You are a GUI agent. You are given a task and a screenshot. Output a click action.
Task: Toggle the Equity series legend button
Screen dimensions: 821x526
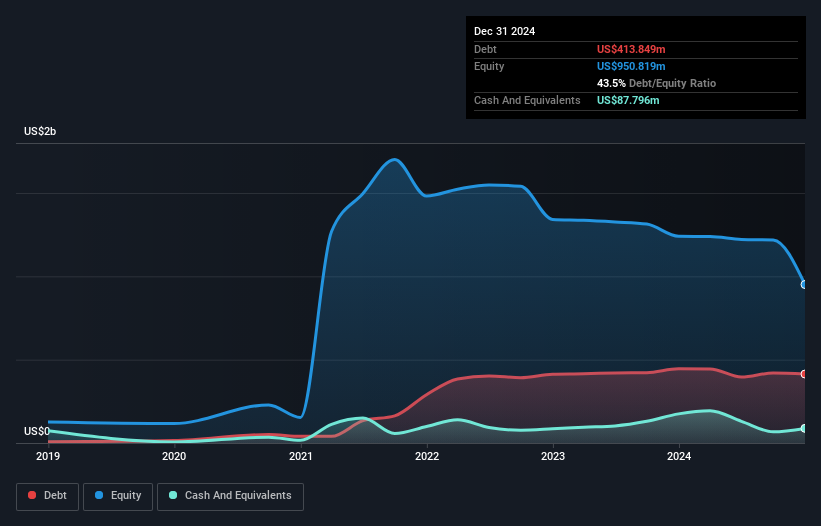pos(118,496)
